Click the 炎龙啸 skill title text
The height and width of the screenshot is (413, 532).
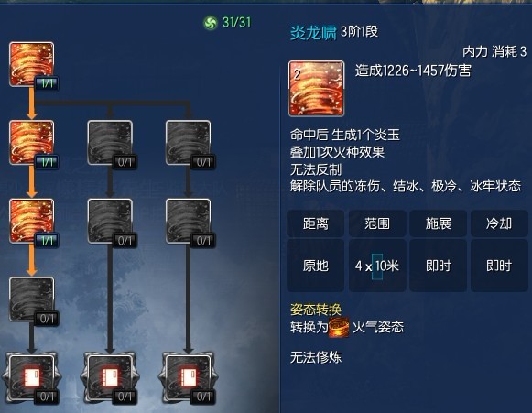click(313, 33)
